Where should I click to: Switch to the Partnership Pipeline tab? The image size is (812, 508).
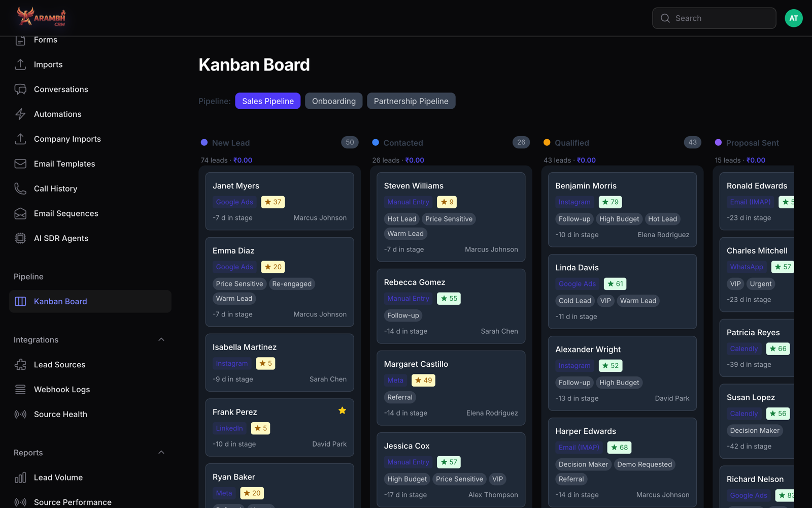[411, 101]
